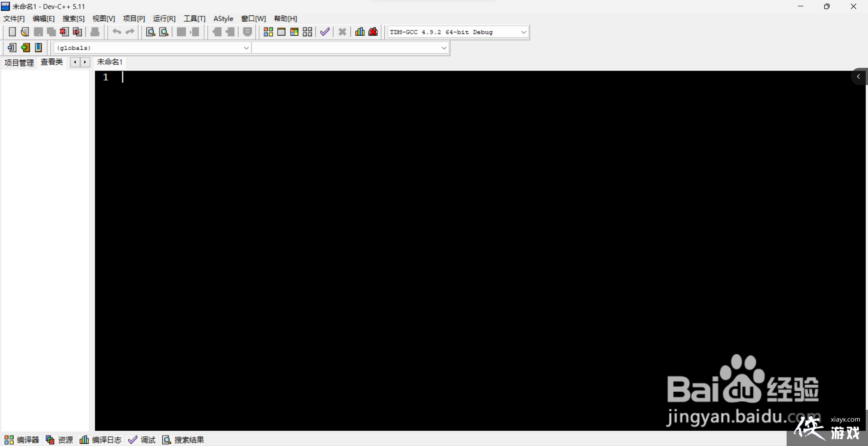
Task: Click the Compile four-squares icon
Action: point(268,32)
